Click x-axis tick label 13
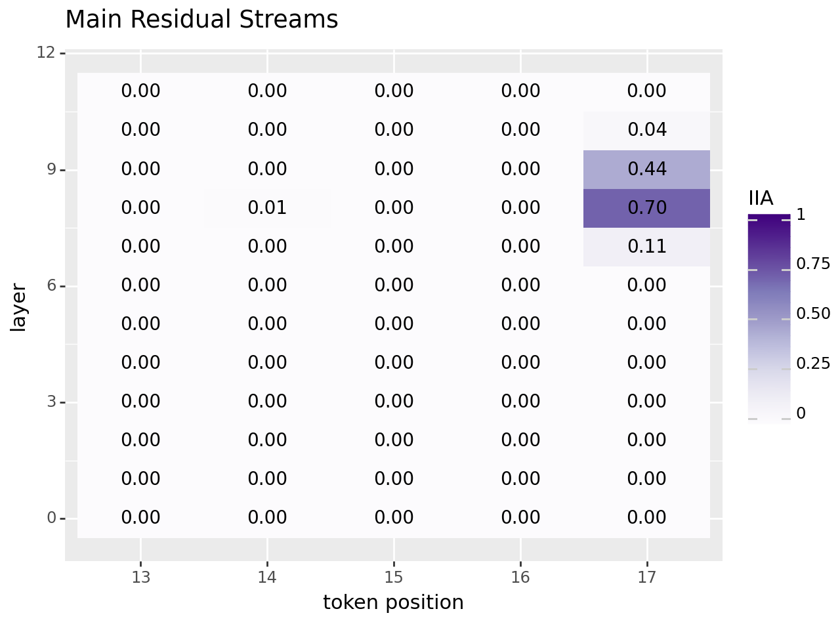Viewport: 840px width, 630px height. point(140,577)
